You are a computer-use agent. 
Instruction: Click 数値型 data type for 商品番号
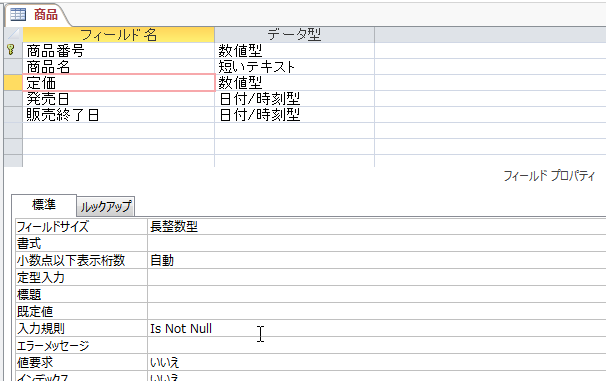294,51
